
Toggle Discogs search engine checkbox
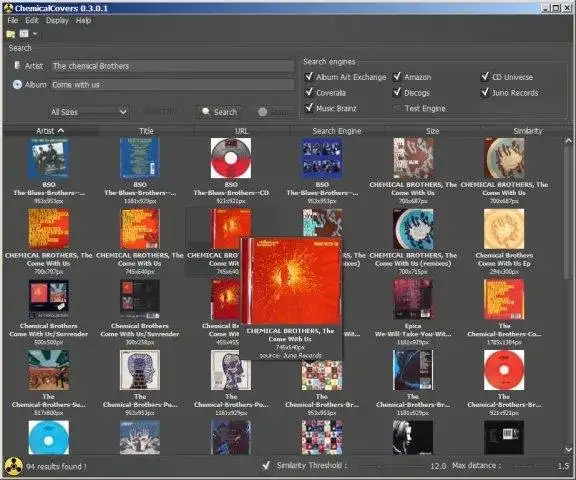pos(397,92)
